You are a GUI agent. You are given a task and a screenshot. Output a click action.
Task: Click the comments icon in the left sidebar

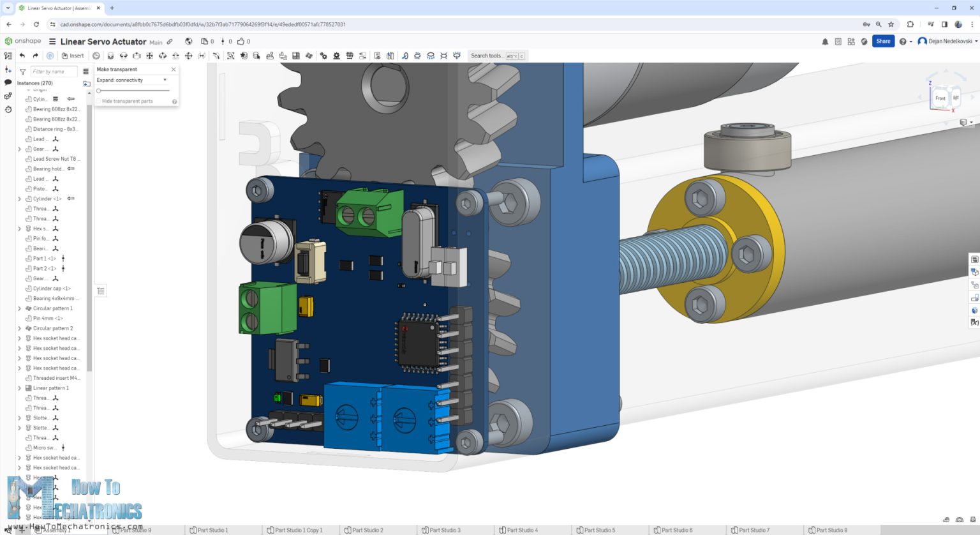[7, 83]
